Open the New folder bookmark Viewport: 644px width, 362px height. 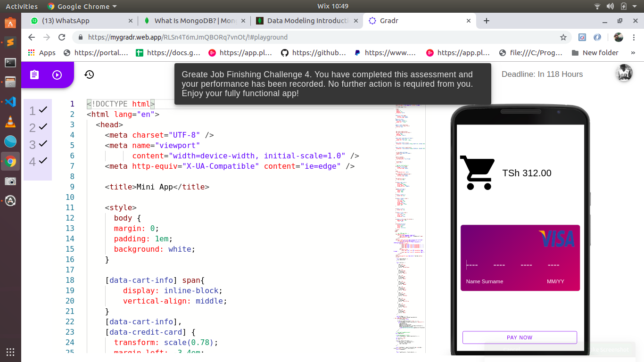pyautogui.click(x=595, y=53)
